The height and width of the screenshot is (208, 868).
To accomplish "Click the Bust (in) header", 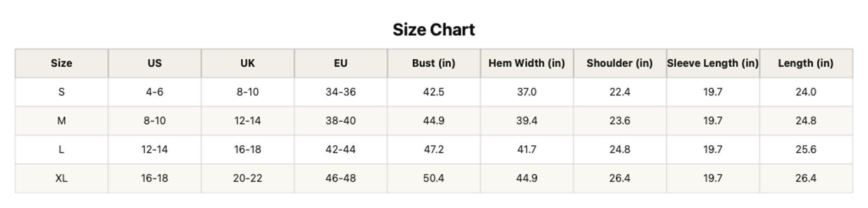I will point(434,63).
